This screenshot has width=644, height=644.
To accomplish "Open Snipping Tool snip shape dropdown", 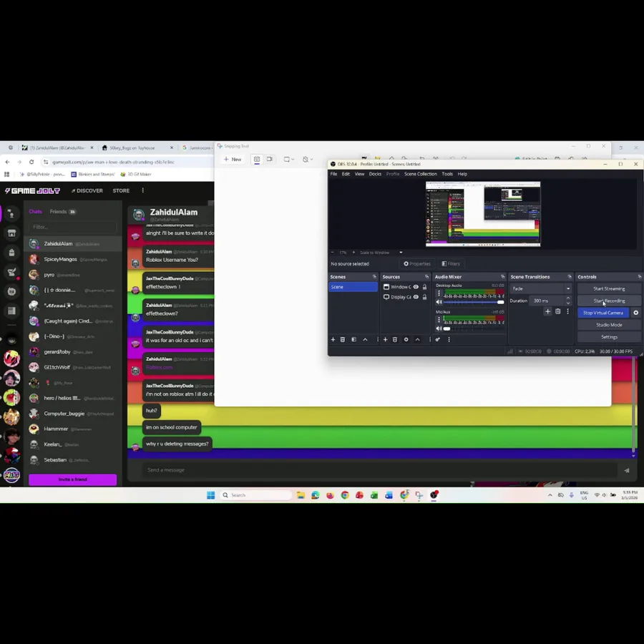I will 289,160.
